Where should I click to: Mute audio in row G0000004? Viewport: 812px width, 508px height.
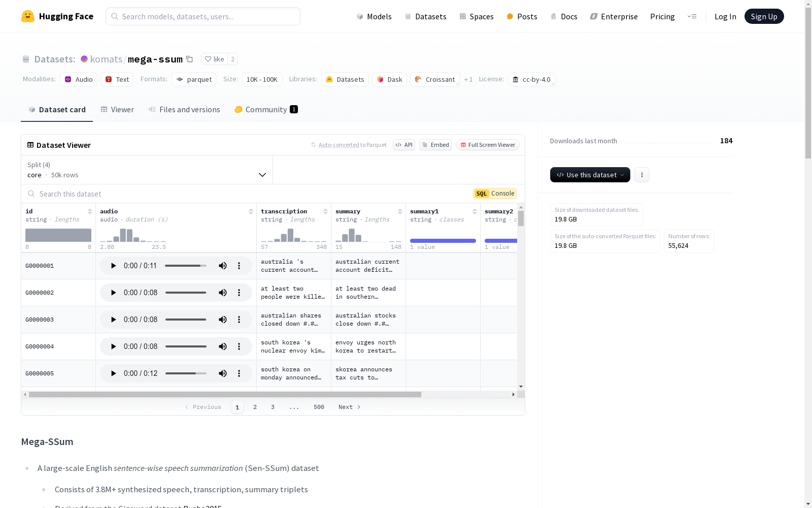[x=223, y=346]
